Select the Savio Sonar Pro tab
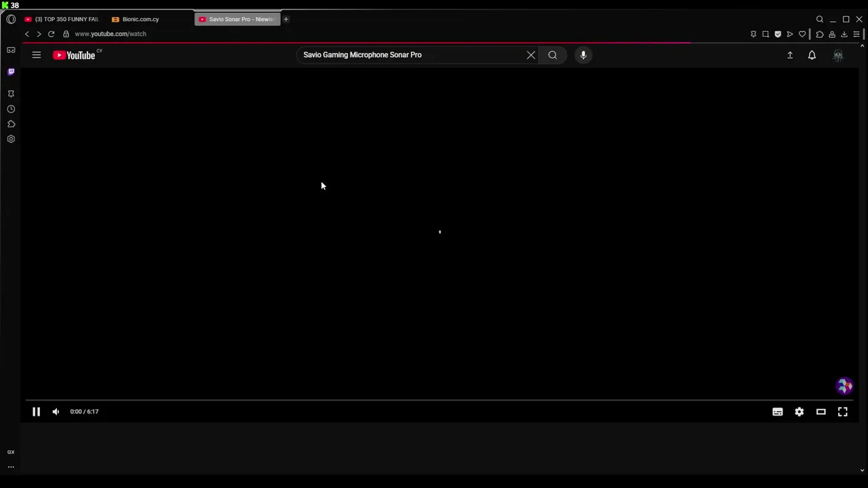This screenshot has height=488, width=868. point(237,19)
